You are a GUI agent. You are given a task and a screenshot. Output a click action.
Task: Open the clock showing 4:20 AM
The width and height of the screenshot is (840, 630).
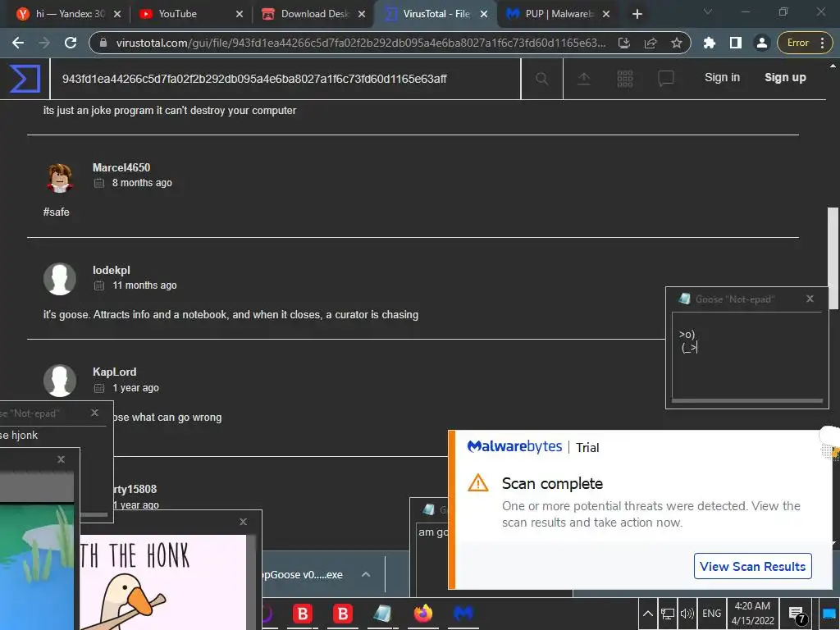752,614
